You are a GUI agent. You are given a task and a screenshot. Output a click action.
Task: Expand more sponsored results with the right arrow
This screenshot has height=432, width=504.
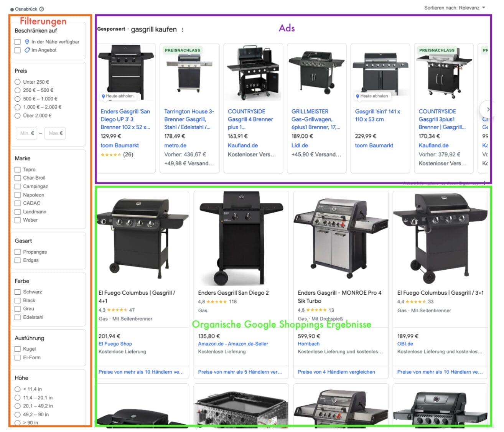(x=488, y=109)
